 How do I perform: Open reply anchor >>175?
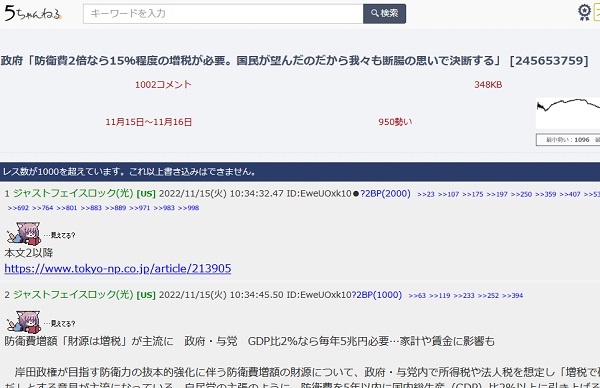(x=473, y=194)
